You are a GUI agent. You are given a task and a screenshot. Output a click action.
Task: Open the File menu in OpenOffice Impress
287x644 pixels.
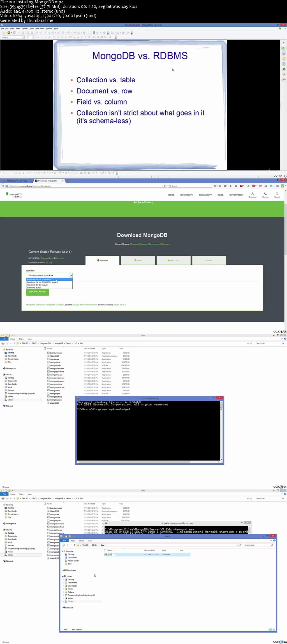(x=2, y=29)
